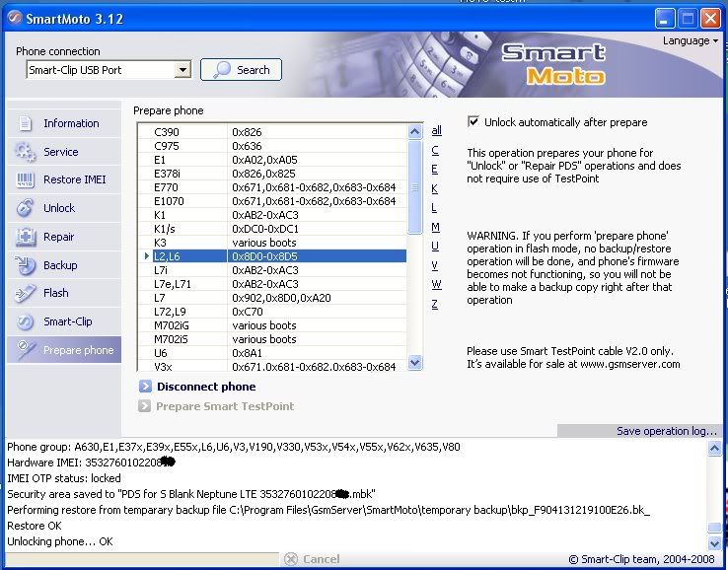The image size is (728, 570).
Task: Open the Flash tab
Action: pos(55,293)
